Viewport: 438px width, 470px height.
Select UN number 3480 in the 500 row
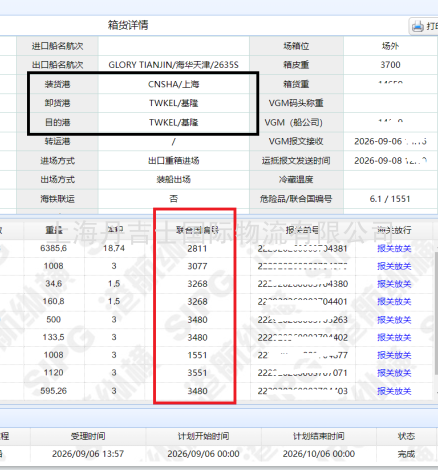[x=197, y=320]
